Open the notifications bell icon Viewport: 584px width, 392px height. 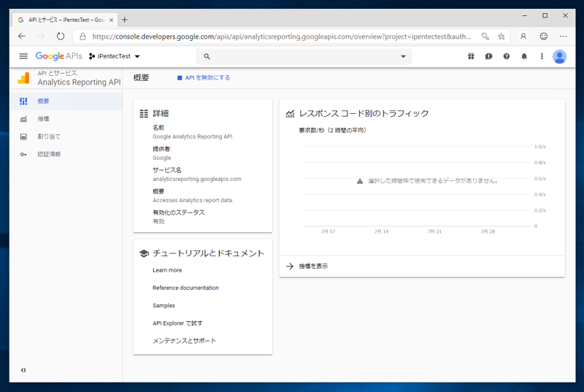point(524,56)
